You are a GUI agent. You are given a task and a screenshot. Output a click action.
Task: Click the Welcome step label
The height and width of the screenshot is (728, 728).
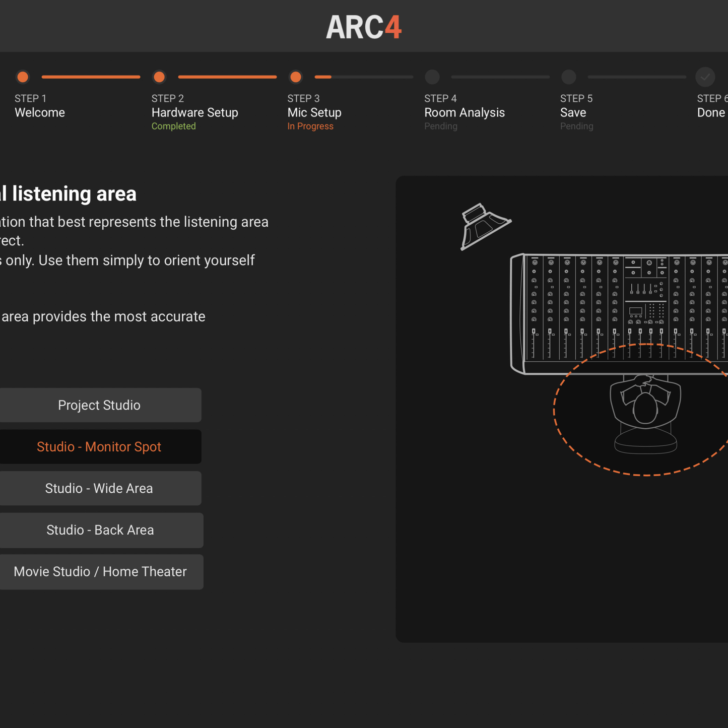click(x=40, y=112)
